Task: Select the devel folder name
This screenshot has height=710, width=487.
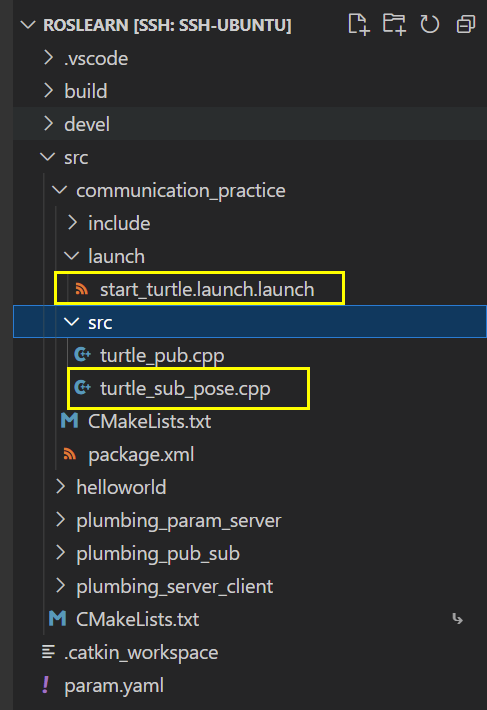Action: coord(87,124)
